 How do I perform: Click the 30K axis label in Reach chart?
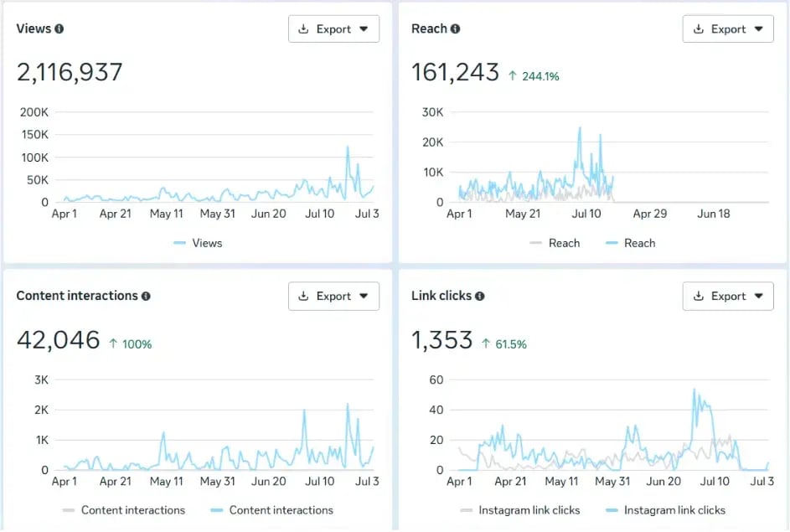coord(433,111)
